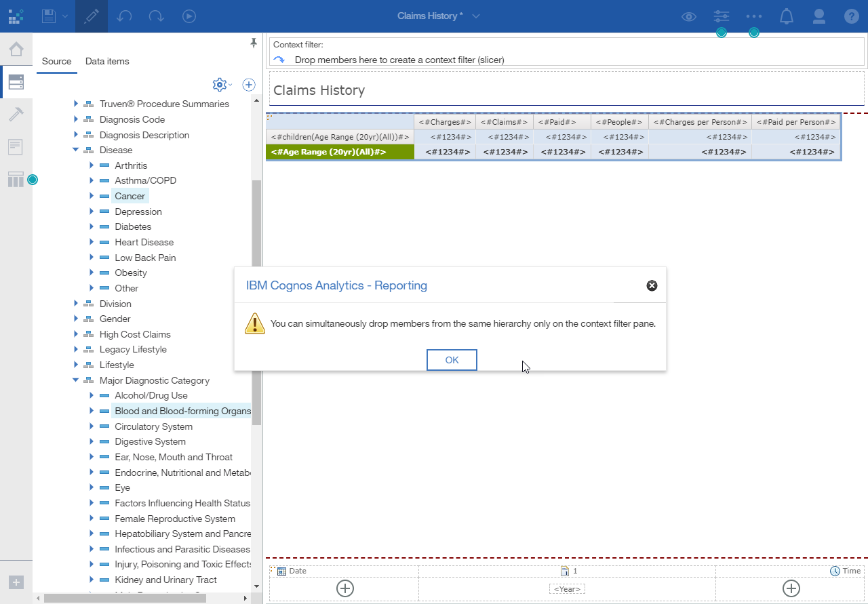Go to Home in the side bar
Image resolution: width=868 pixels, height=604 pixels.
[x=16, y=49]
